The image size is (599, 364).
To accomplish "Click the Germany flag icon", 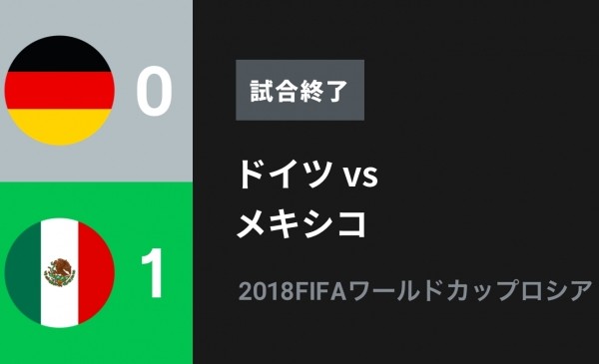I will 60,91.
